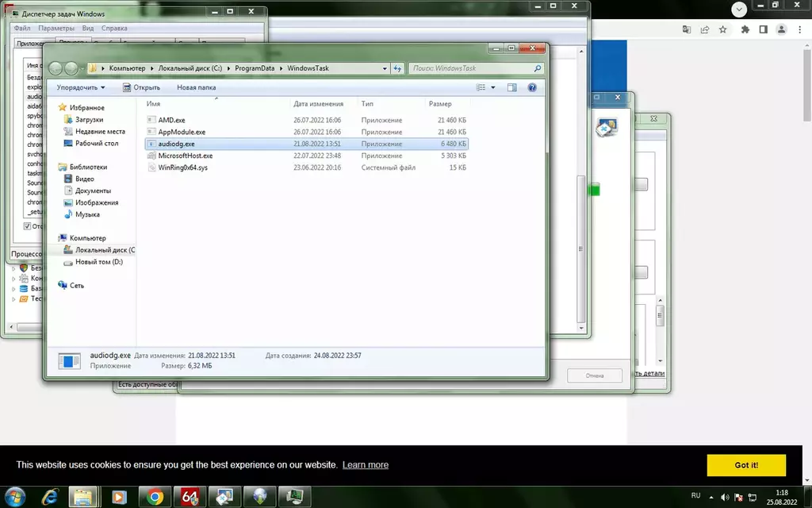
Task: Switch to Task Manager taskbar icon
Action: pos(294,497)
